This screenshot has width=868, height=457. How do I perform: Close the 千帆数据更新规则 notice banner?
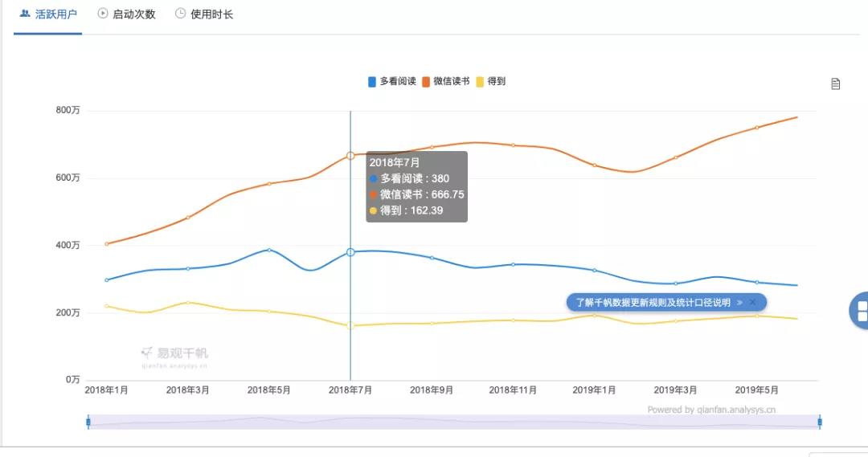[x=752, y=302]
